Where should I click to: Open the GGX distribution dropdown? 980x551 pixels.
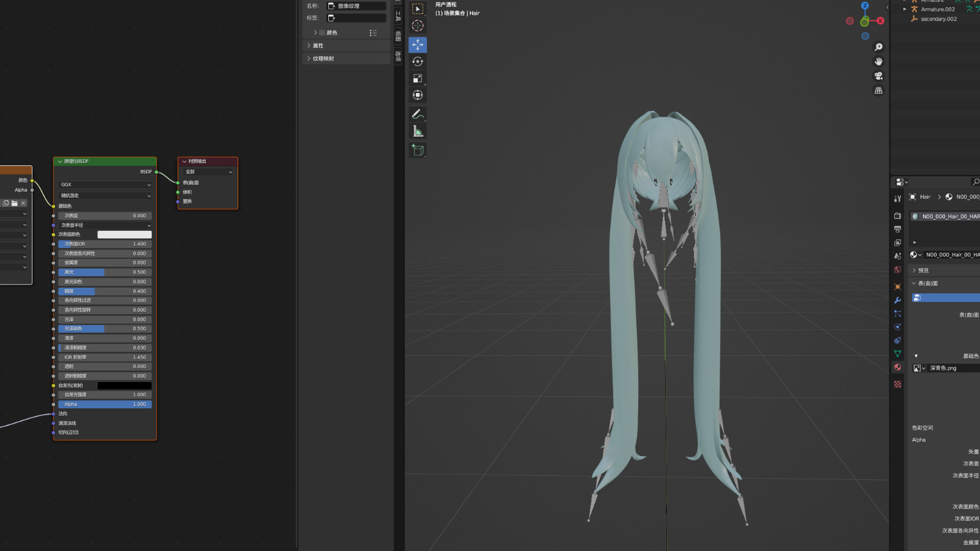(x=105, y=184)
